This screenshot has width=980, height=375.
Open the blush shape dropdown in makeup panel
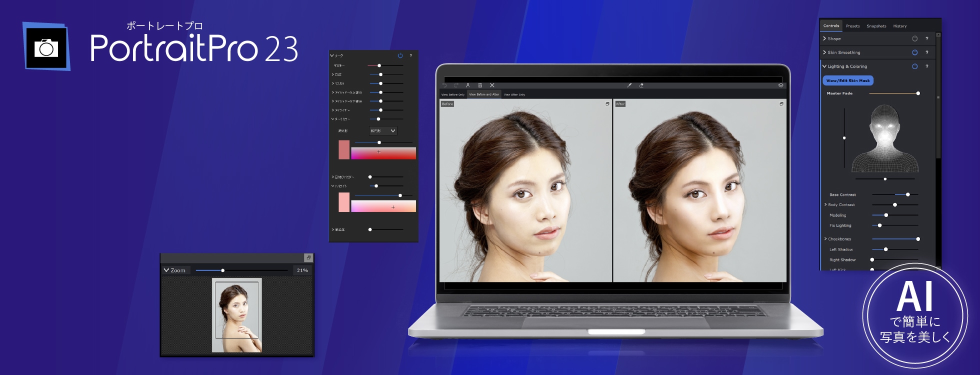pyautogui.click(x=383, y=131)
